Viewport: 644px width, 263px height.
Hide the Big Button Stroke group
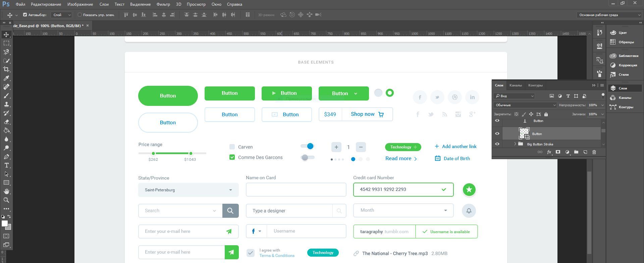pyautogui.click(x=497, y=144)
